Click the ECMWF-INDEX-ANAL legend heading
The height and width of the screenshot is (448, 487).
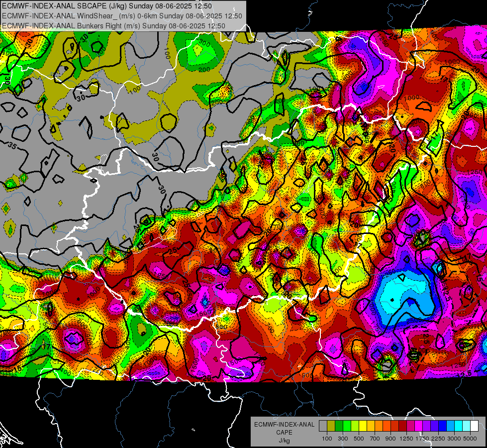tap(284, 425)
